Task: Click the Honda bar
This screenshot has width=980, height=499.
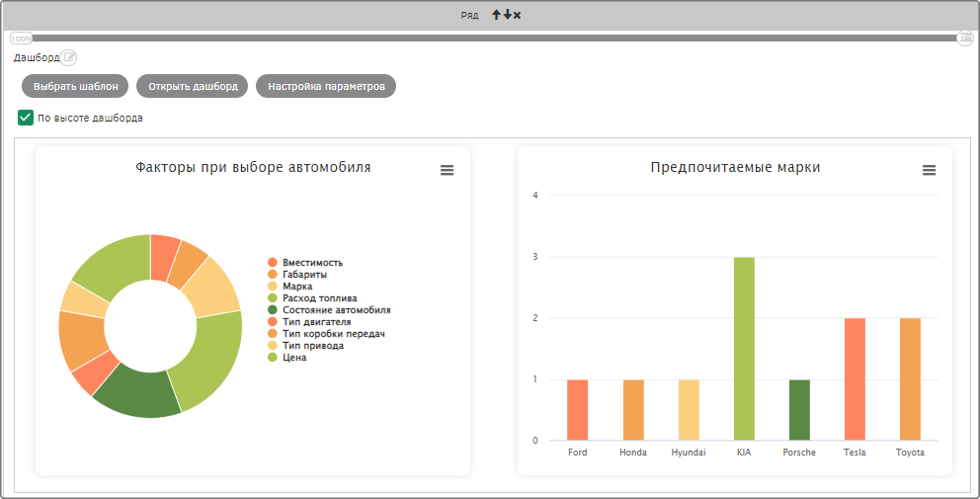Action: pos(633,410)
